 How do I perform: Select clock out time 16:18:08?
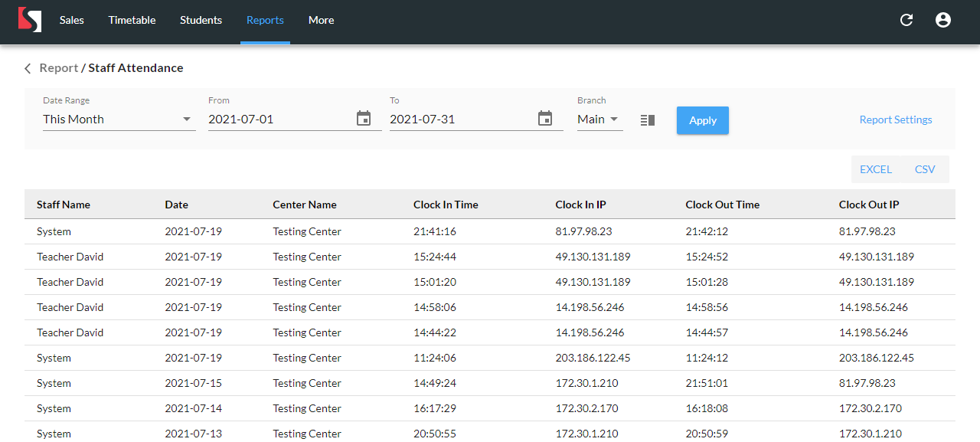point(707,408)
